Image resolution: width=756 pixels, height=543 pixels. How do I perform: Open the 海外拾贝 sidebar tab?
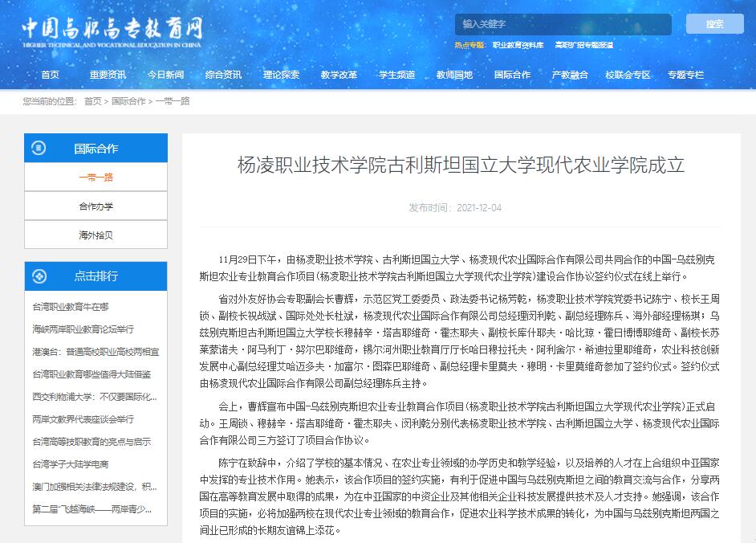coord(96,235)
